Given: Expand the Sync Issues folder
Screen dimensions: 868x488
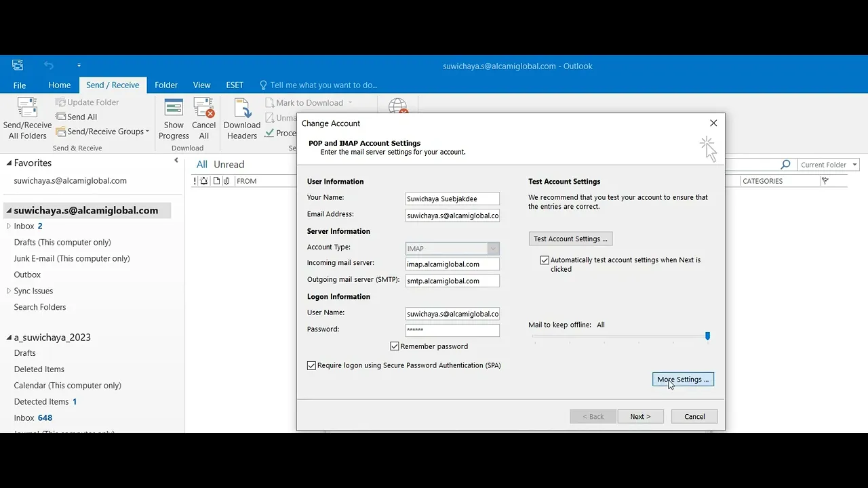Looking at the screenshot, I should click(x=9, y=291).
